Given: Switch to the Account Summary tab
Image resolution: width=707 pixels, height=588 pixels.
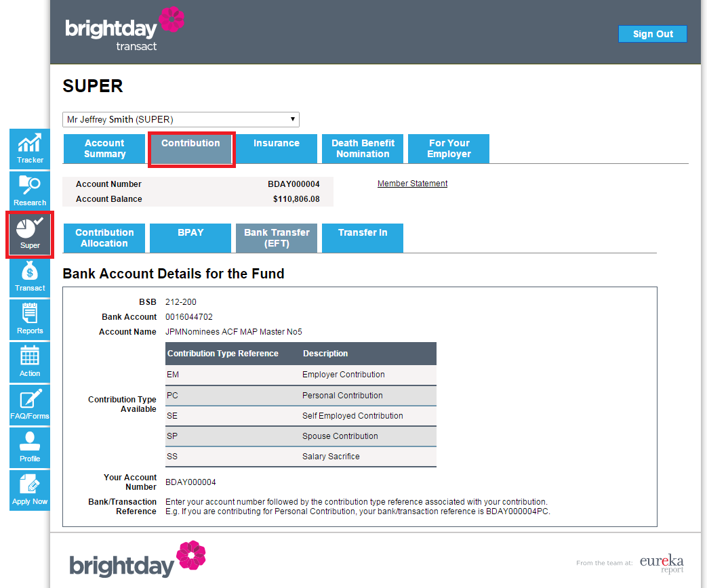Looking at the screenshot, I should click(x=104, y=148).
